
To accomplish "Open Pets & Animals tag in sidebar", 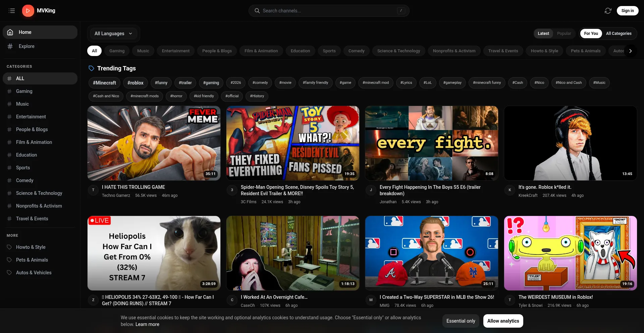I will 40,260.
